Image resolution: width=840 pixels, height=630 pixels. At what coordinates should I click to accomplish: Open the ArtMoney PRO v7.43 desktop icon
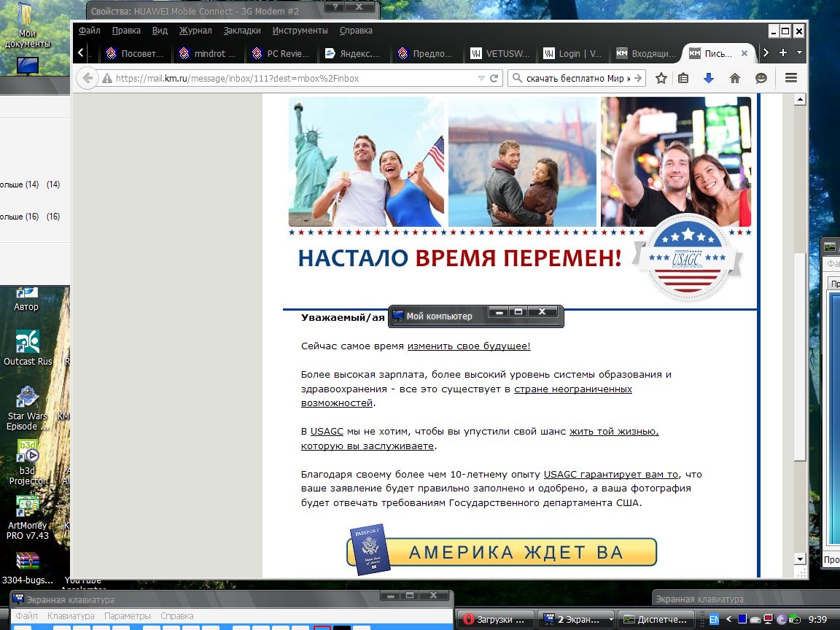click(x=27, y=516)
